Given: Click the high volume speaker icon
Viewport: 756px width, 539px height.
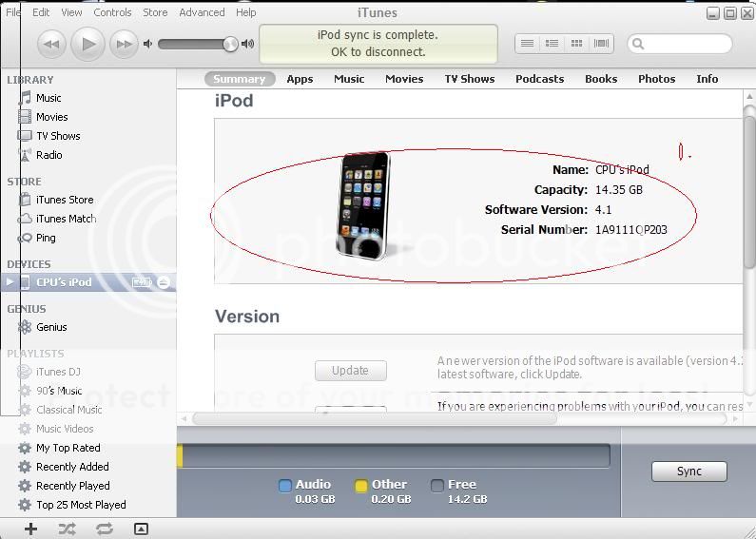Looking at the screenshot, I should click(x=248, y=44).
